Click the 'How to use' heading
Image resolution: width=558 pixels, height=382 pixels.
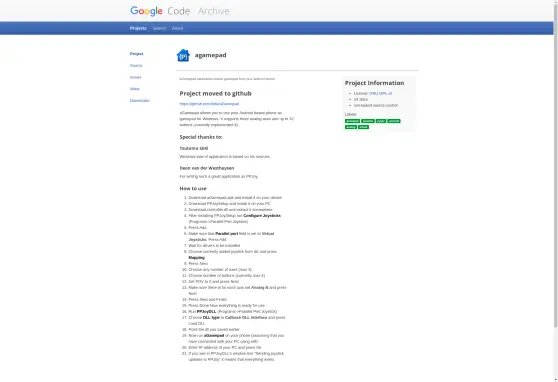click(x=193, y=188)
